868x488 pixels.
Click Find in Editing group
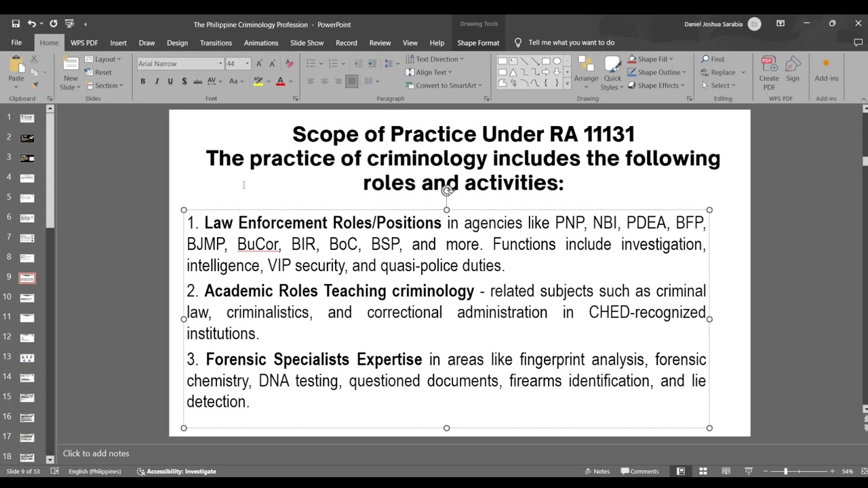[x=713, y=59]
